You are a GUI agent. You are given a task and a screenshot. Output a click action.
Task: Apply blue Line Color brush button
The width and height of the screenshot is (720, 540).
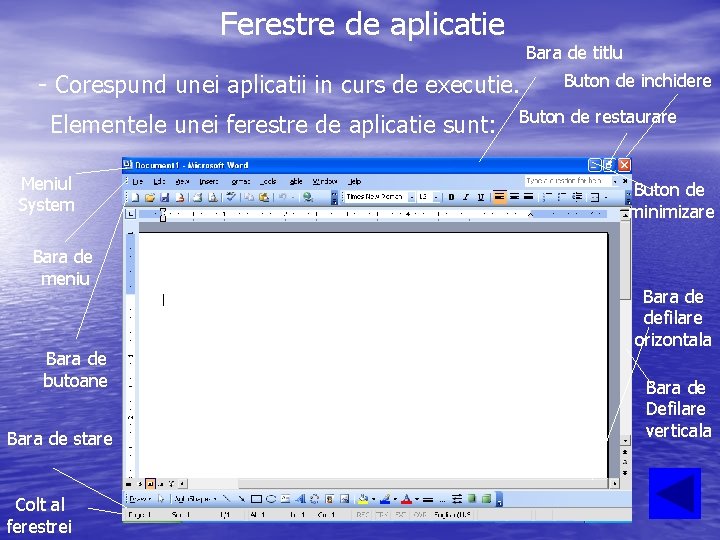(x=385, y=499)
